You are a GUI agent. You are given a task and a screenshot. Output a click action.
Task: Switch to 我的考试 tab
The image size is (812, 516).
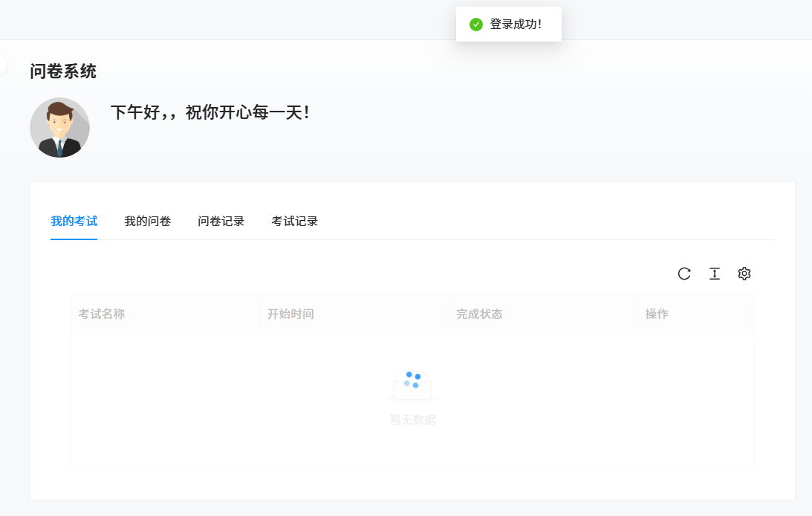click(x=74, y=222)
